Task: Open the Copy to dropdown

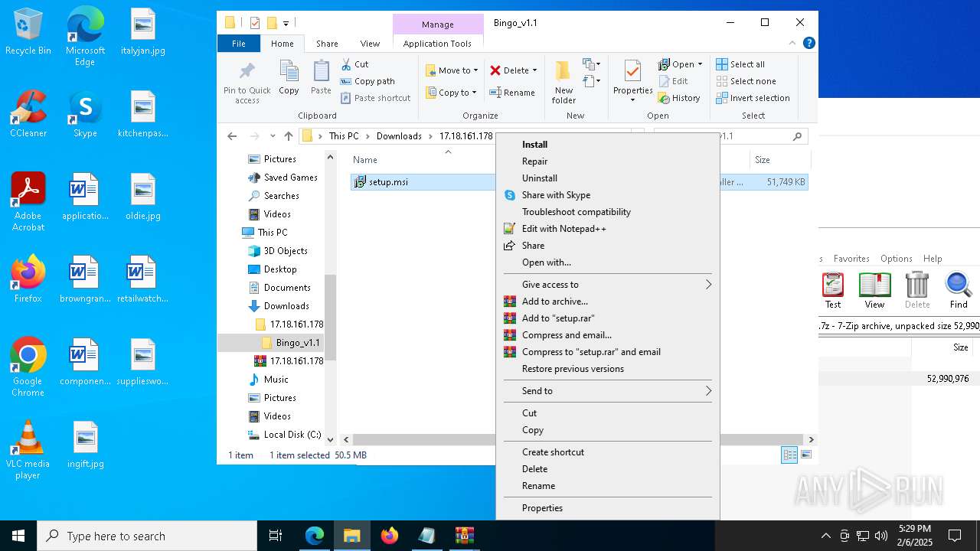Action: (x=451, y=93)
